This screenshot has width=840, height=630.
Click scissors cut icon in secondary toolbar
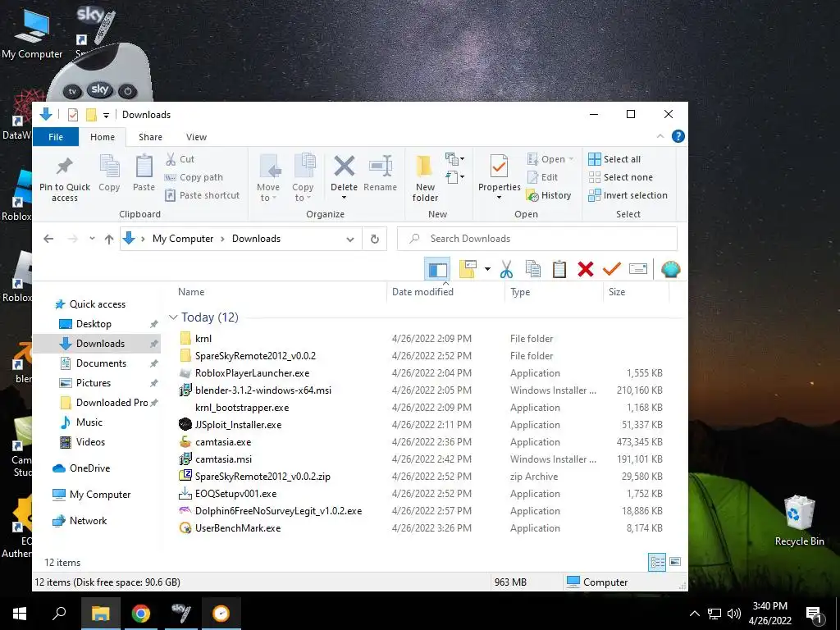pyautogui.click(x=506, y=269)
